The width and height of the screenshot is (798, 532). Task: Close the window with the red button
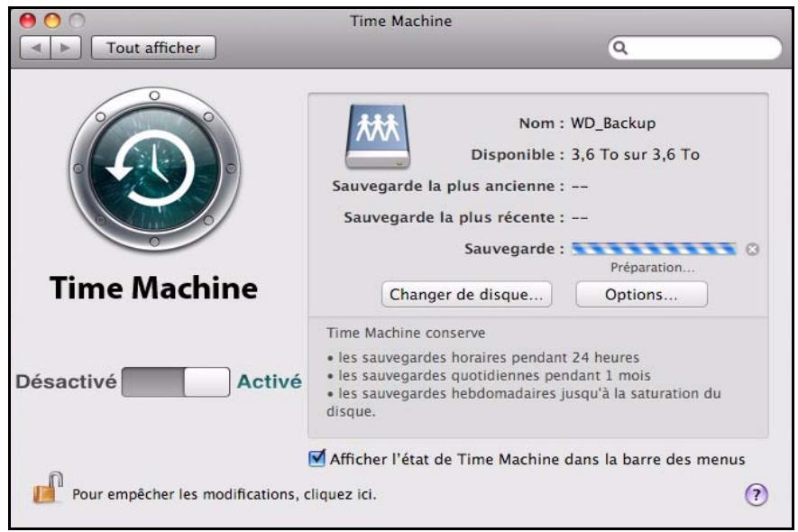pos(27,21)
